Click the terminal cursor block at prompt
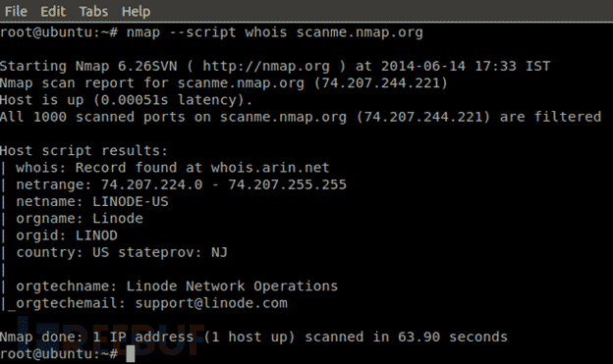 tap(131, 354)
